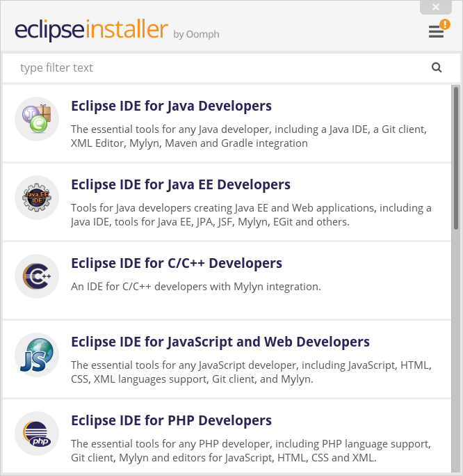Click the product list vertical scrollbar thumb
Image resolution: width=463 pixels, height=476 pixels.
click(x=456, y=158)
